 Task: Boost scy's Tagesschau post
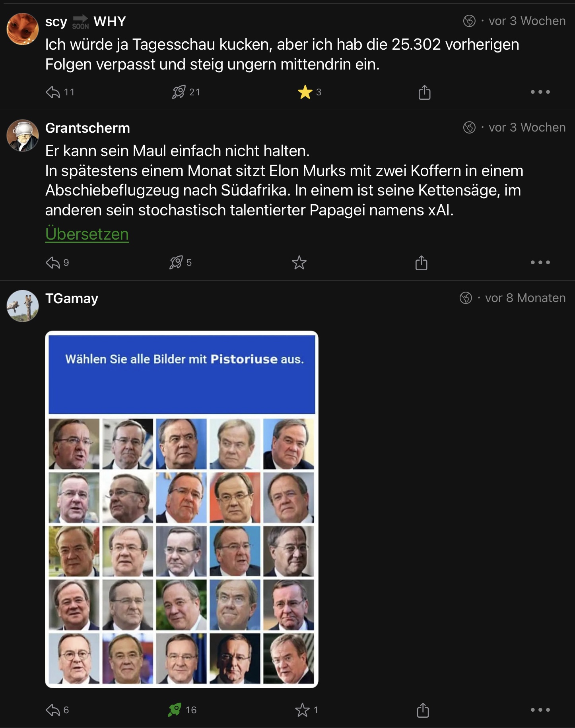point(179,92)
